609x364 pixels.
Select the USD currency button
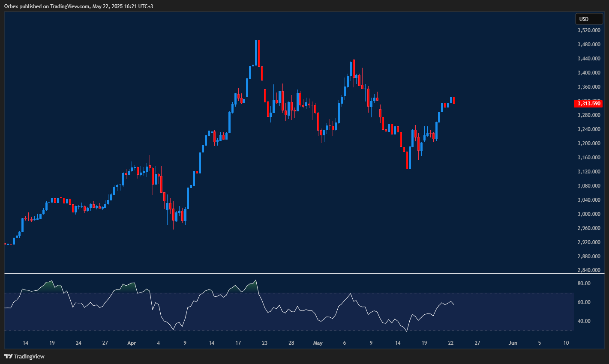coord(588,19)
